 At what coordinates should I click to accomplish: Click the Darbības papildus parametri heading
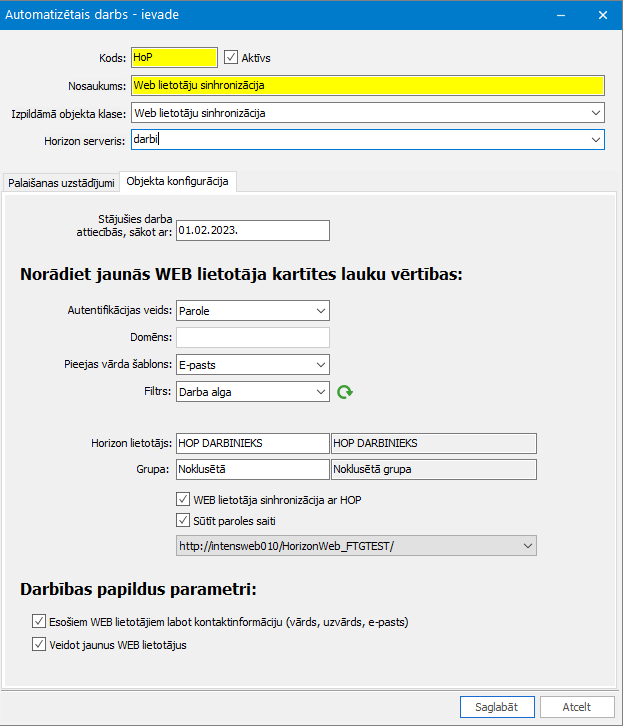(138, 589)
